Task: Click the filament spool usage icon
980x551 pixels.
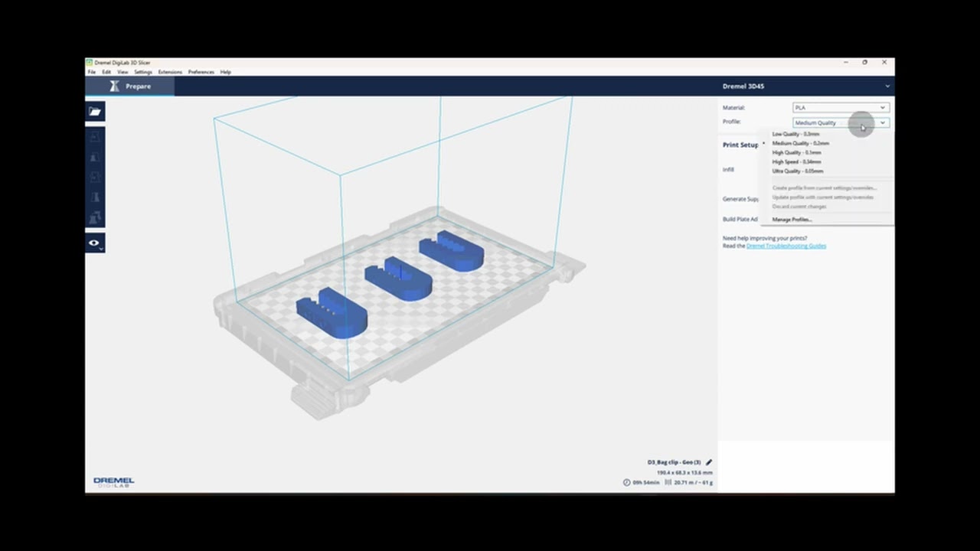Action: click(668, 482)
